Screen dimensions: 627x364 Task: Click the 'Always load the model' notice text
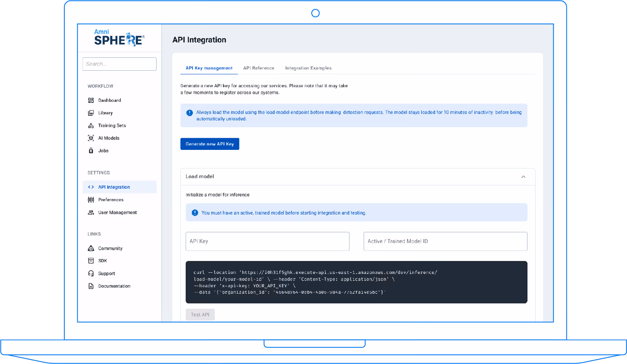pos(359,116)
